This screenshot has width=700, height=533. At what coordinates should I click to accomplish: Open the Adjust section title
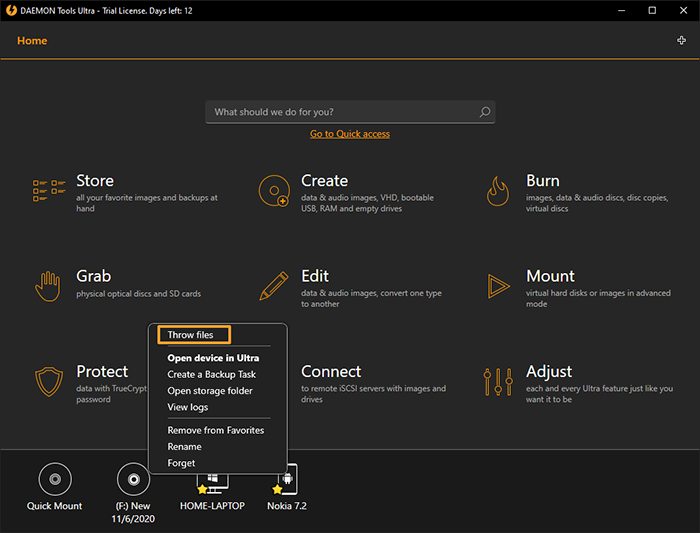pyautogui.click(x=549, y=372)
